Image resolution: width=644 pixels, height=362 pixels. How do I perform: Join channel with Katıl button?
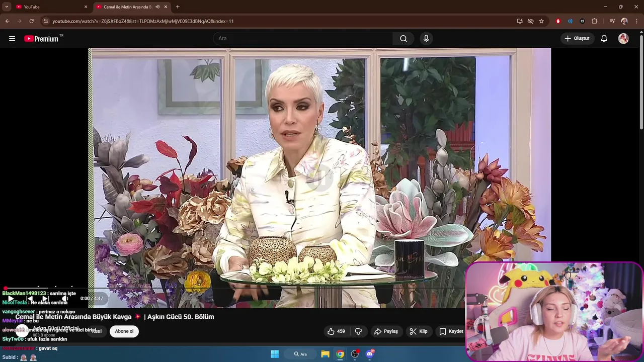pos(97,331)
